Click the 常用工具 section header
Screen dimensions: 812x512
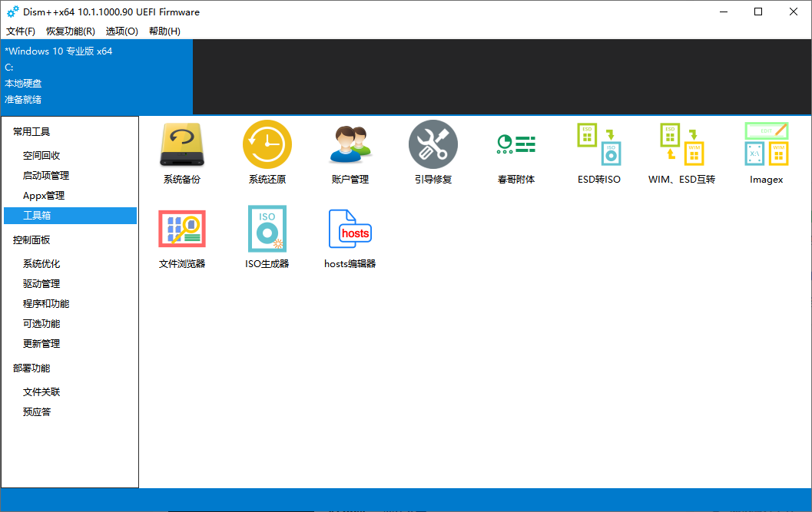(31, 131)
